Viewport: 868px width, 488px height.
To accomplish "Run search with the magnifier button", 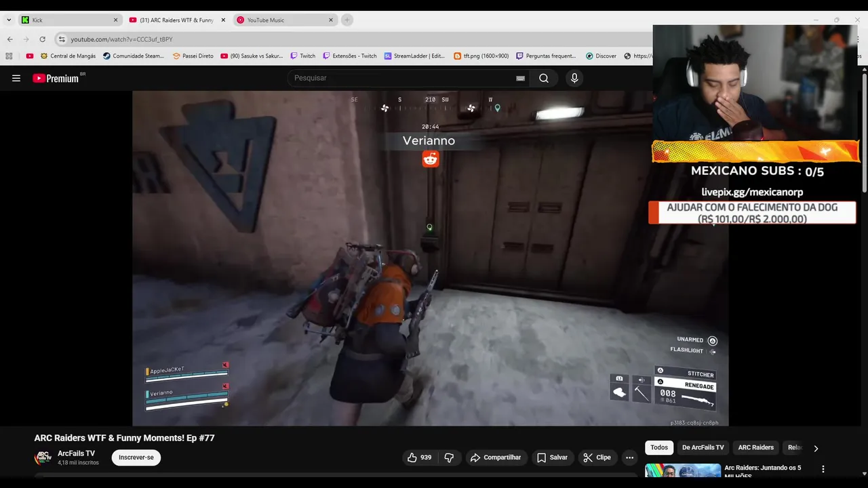I will coord(544,78).
